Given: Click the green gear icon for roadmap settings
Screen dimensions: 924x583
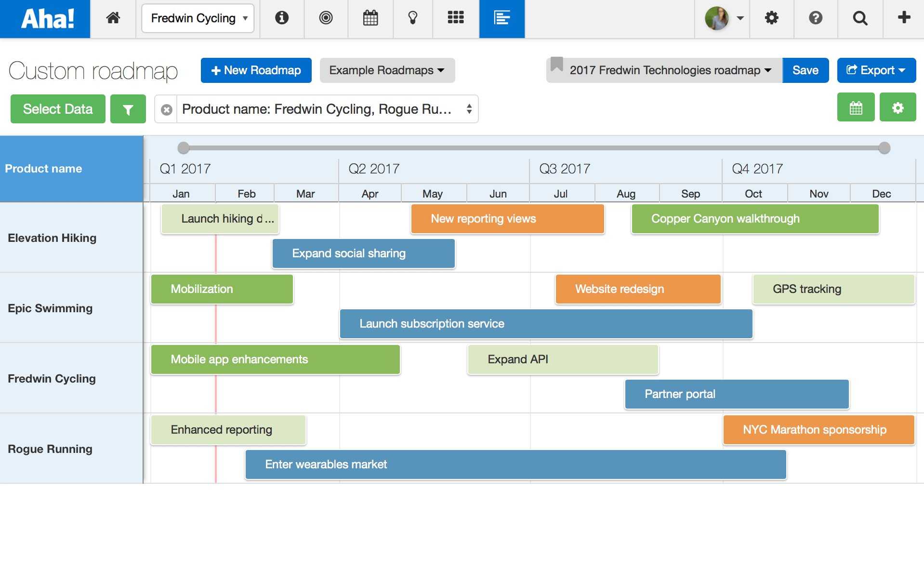Looking at the screenshot, I should point(898,107).
